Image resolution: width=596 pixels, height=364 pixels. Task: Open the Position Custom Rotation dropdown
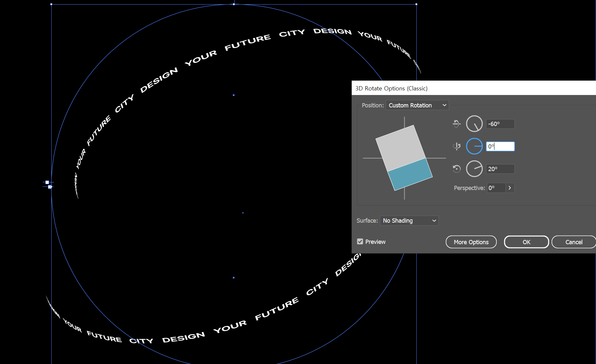tap(417, 105)
